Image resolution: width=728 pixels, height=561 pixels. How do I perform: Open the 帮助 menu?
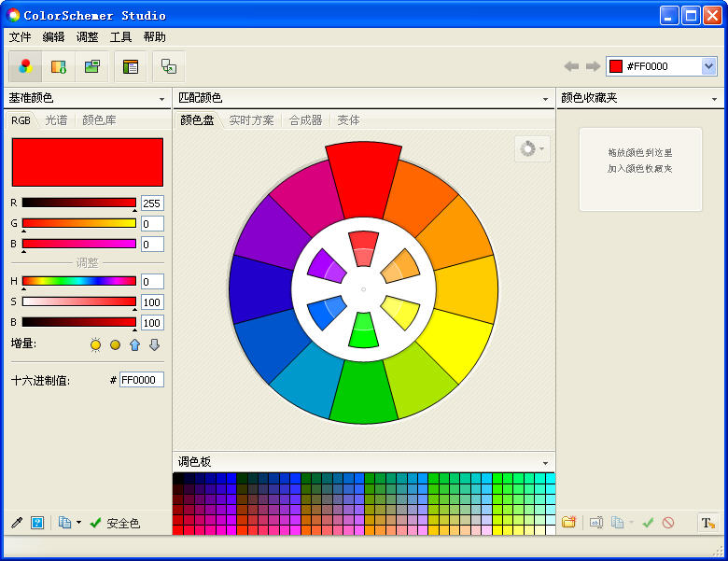click(155, 36)
